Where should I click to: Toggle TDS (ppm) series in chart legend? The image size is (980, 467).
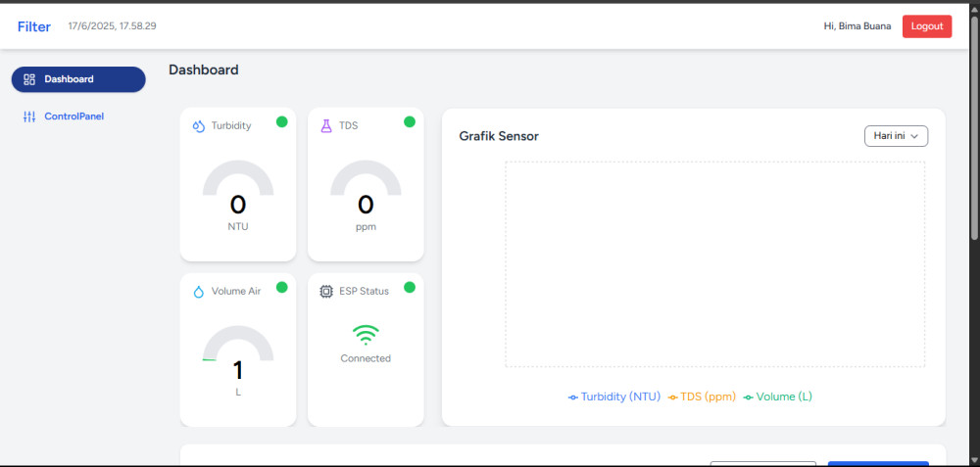[x=702, y=397]
